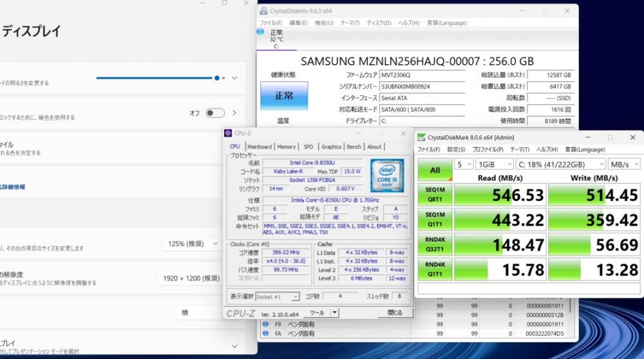Click the 12587 GB total host reads value
The height and width of the screenshot is (359, 644).
(551, 75)
